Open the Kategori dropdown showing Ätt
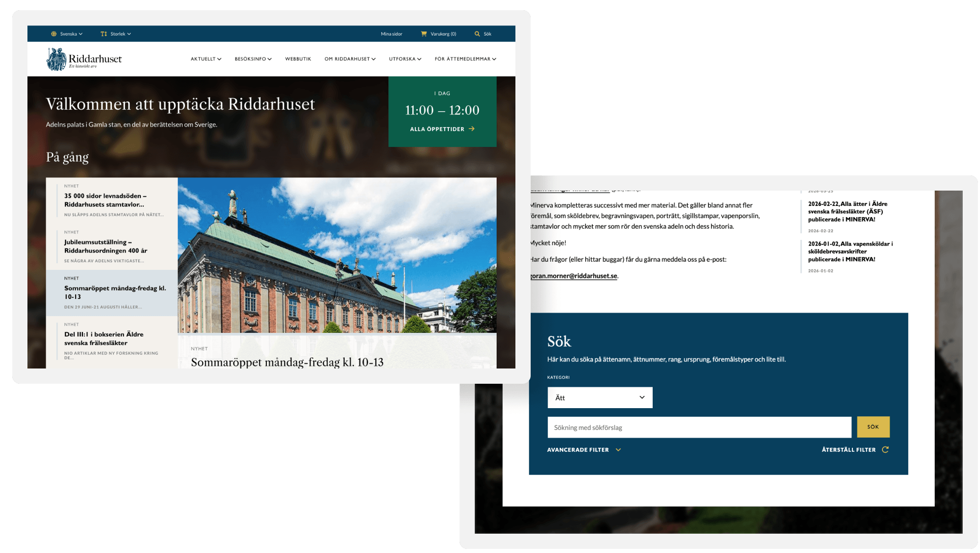 tap(600, 398)
